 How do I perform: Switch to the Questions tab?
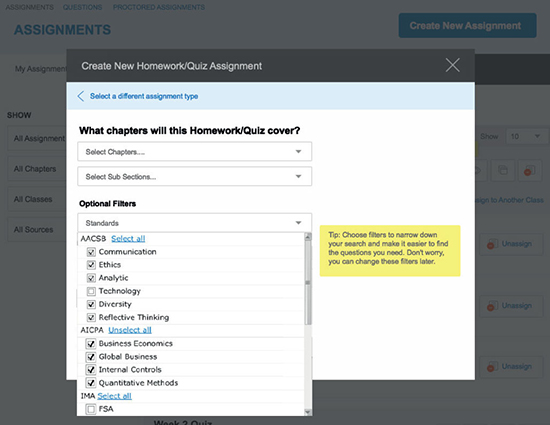pyautogui.click(x=82, y=7)
